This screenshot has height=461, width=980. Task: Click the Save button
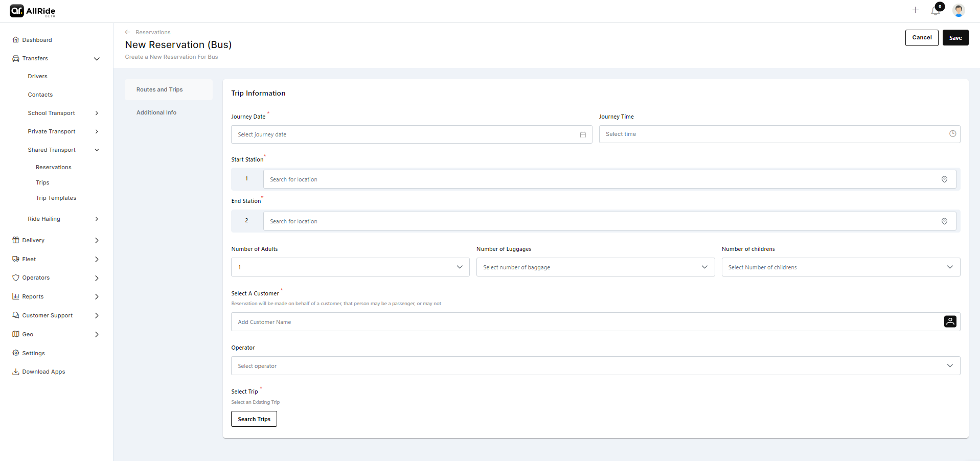(x=955, y=37)
